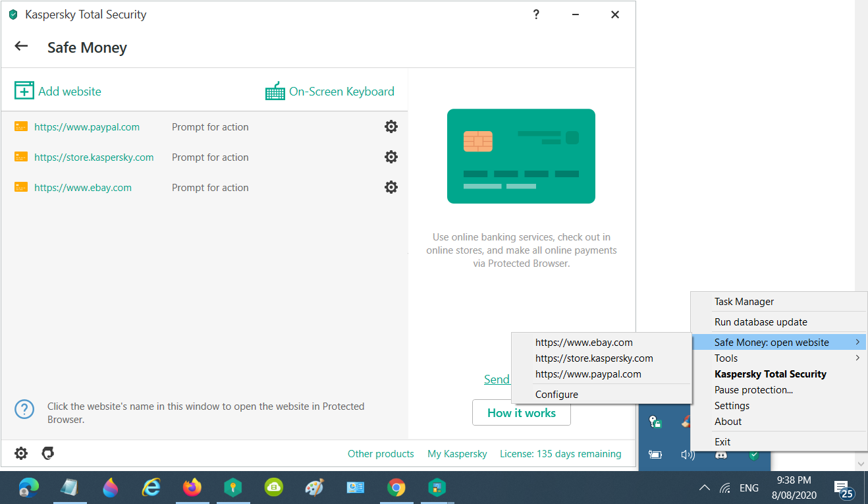Open help via the question mark icon
Image resolution: width=868 pixels, height=504 pixels.
tap(536, 14)
